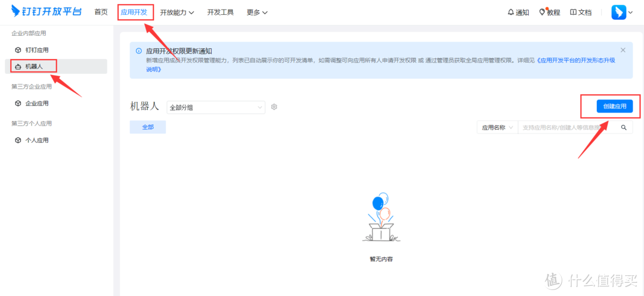Viewport: 644px width, 296px height.
Task: Close the permission update notice banner
Action: [x=623, y=51]
